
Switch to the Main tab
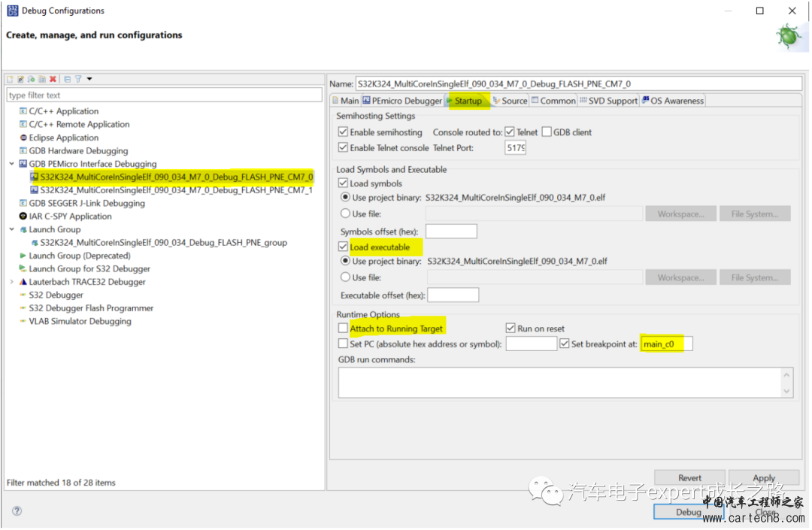(345, 101)
